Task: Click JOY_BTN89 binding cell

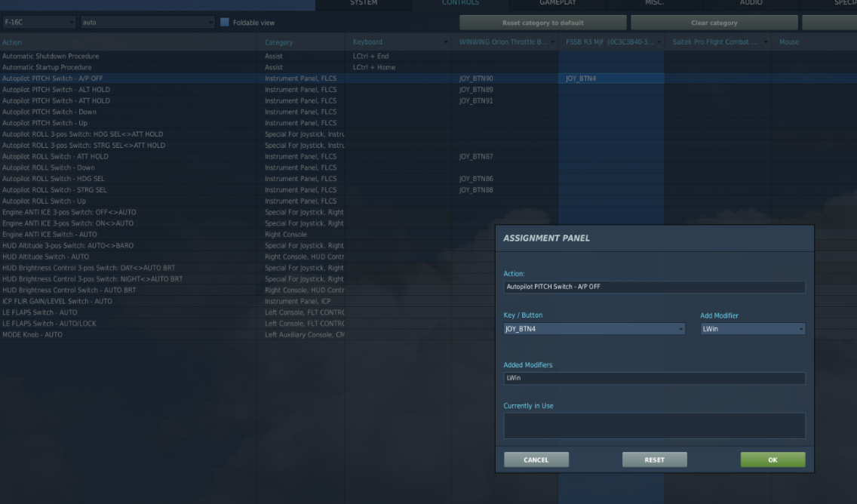Action: click(x=505, y=90)
